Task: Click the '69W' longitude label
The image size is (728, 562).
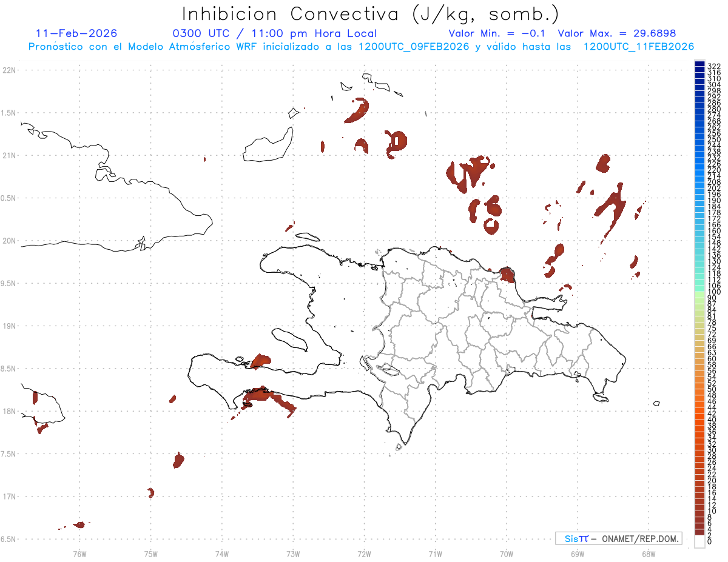Action: (578, 554)
